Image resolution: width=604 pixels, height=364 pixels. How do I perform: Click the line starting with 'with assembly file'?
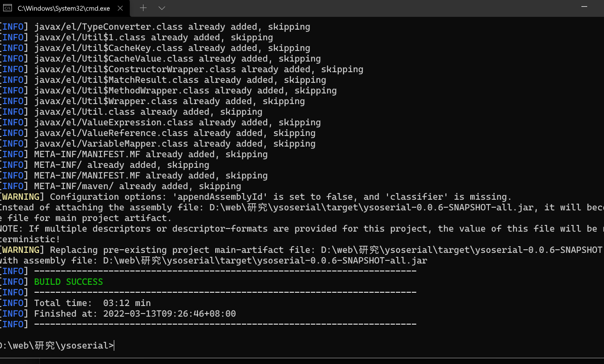tap(213, 261)
